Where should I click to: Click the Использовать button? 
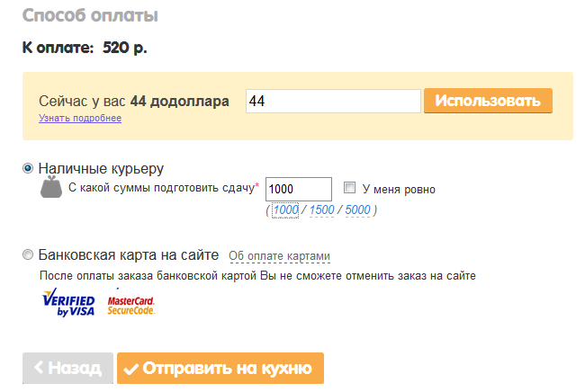coord(488,101)
